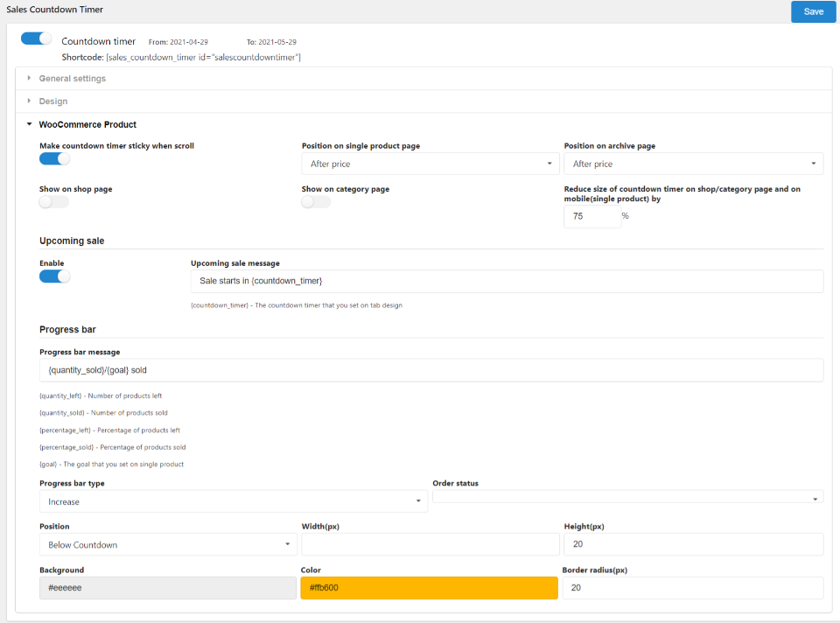Enable Show on shop page

[x=54, y=202]
